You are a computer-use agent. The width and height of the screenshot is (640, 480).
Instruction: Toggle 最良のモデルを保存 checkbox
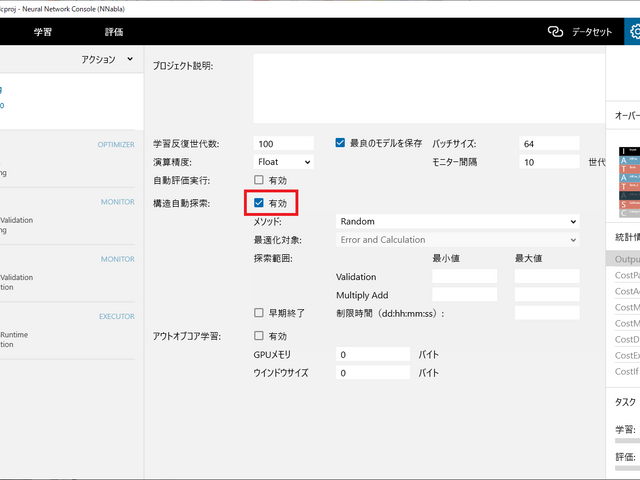[341, 143]
